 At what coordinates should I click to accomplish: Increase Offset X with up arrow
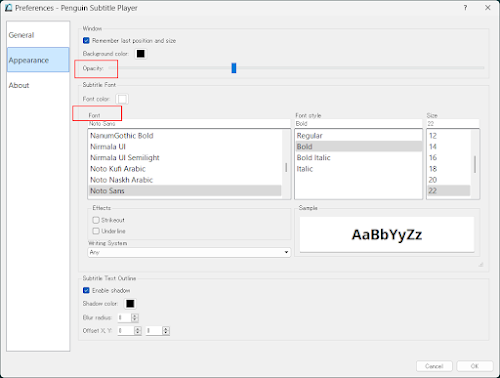(x=138, y=329)
